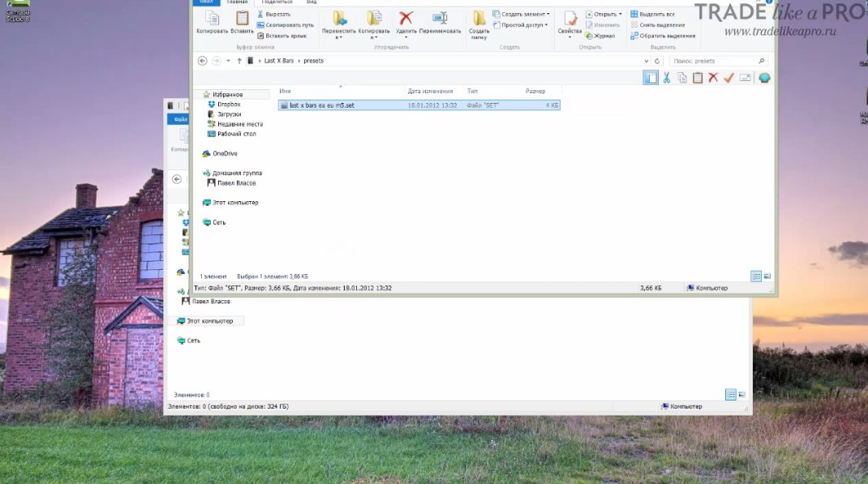This screenshot has width=868, height=484.
Task: Click the up-arrow parent folder button
Action: [x=239, y=61]
